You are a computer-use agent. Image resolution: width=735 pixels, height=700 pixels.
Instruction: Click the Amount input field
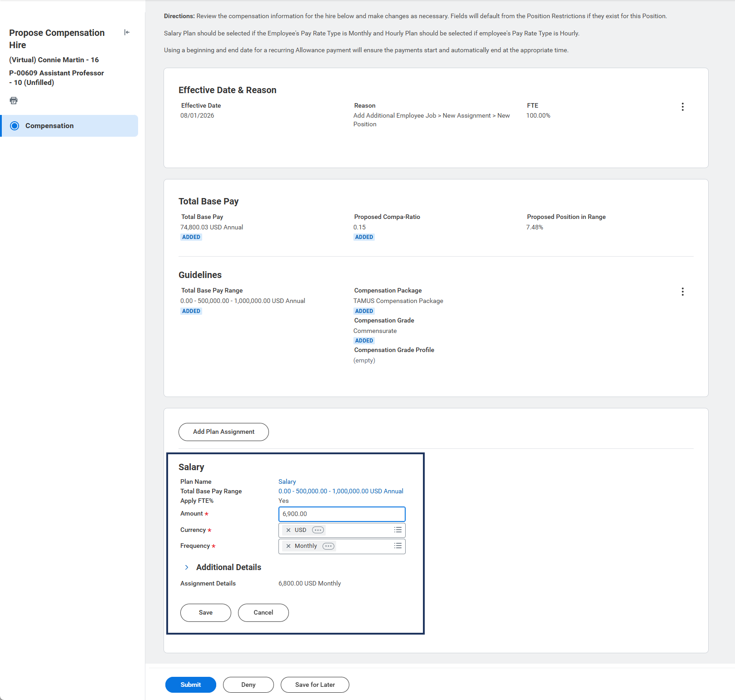(x=342, y=514)
